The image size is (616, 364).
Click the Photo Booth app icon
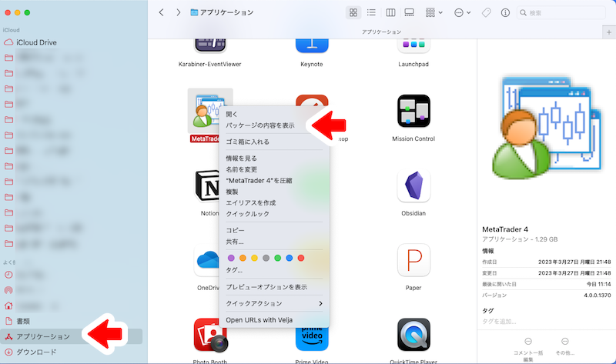point(210,335)
